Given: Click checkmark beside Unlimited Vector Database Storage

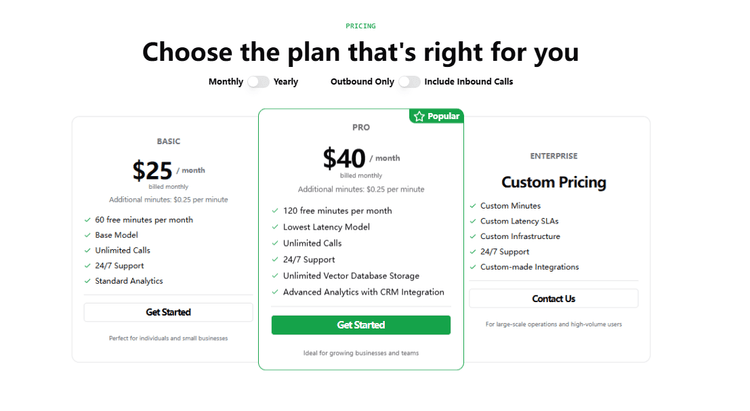Looking at the screenshot, I should [275, 276].
